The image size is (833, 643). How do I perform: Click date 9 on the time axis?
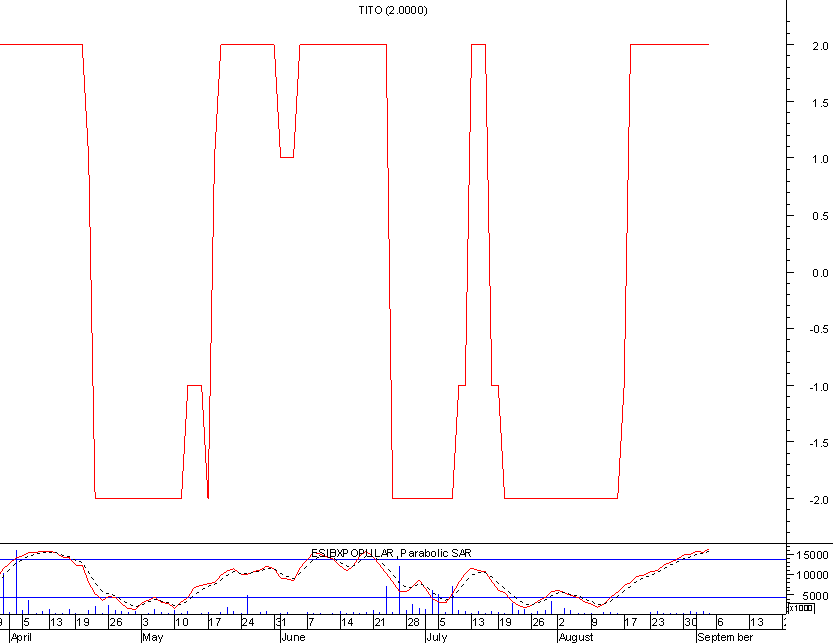click(x=594, y=622)
